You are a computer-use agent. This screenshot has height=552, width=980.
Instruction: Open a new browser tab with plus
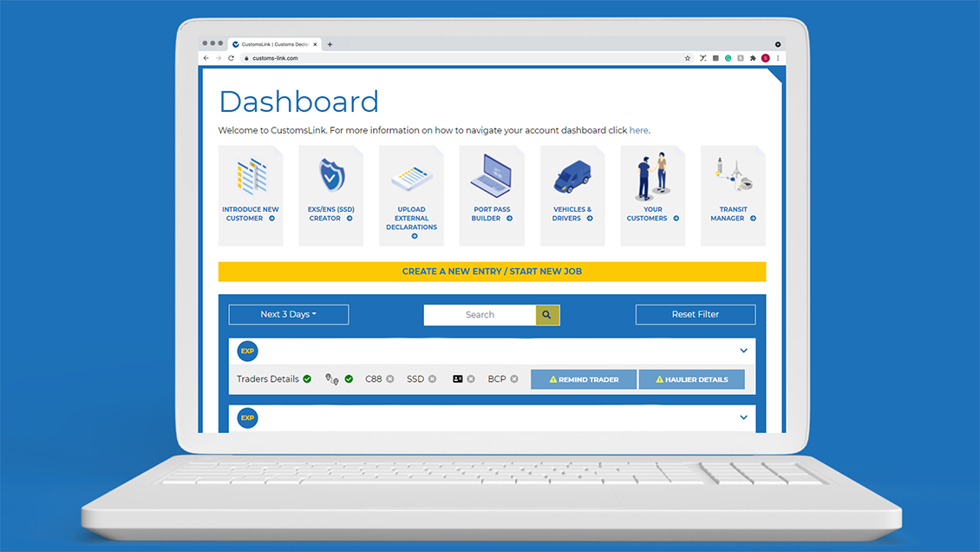(330, 44)
